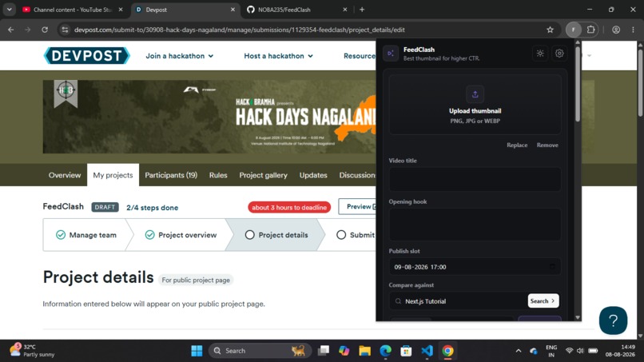Click the Hack Days Nagaland ribbon badge

point(66,93)
